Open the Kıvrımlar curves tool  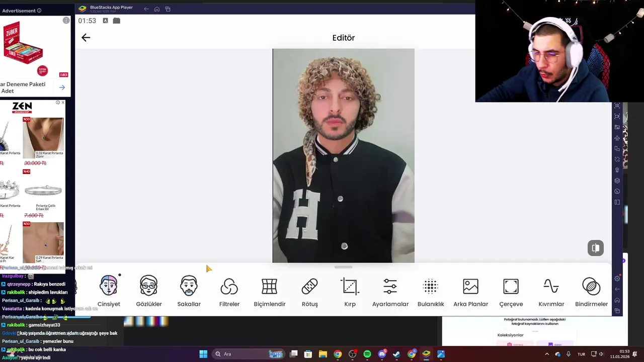tap(551, 291)
